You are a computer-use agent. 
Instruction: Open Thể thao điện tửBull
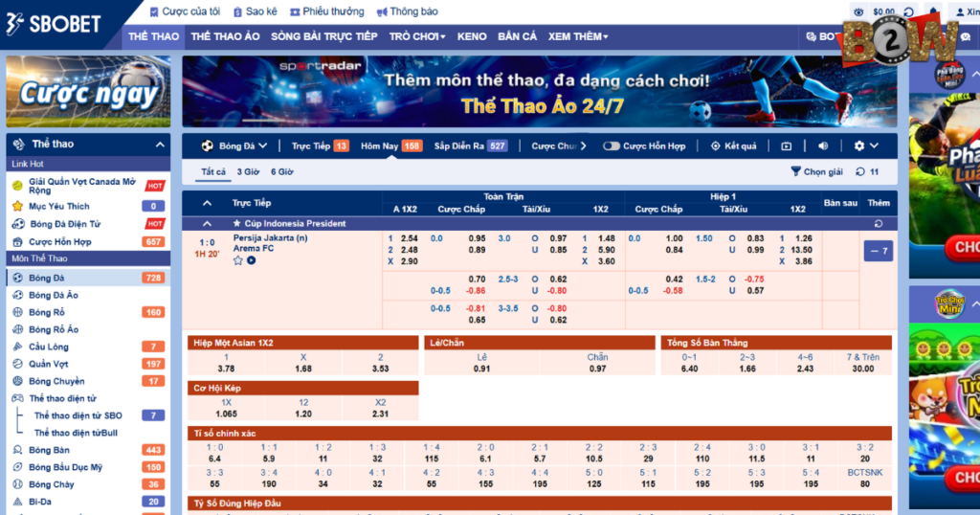coord(76,433)
